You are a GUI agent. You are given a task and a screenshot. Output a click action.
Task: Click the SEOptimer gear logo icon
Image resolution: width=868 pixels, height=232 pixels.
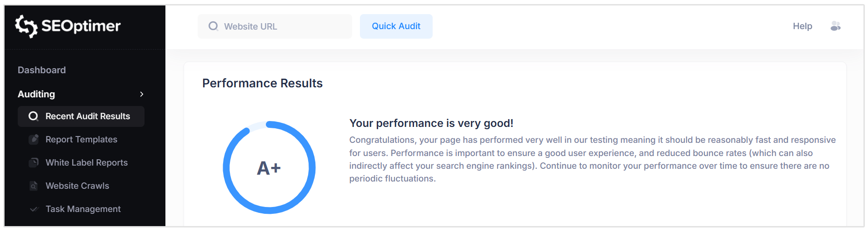pyautogui.click(x=26, y=26)
